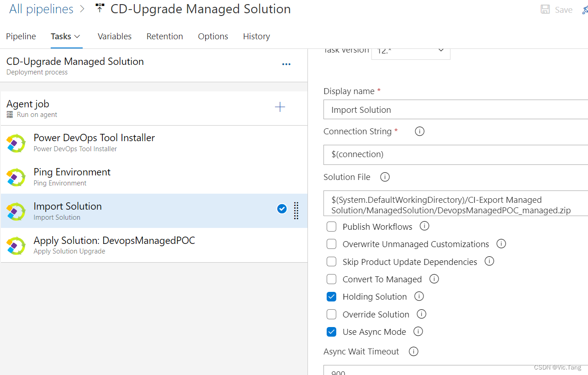
Task: Open the Tasks tab dropdown chevron
Action: pos(76,36)
